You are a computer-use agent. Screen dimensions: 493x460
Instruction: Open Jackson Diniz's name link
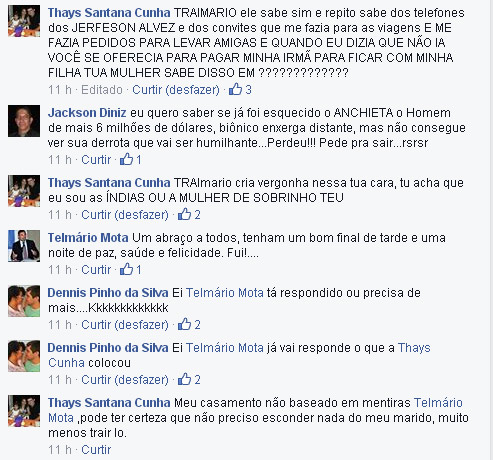(87, 113)
